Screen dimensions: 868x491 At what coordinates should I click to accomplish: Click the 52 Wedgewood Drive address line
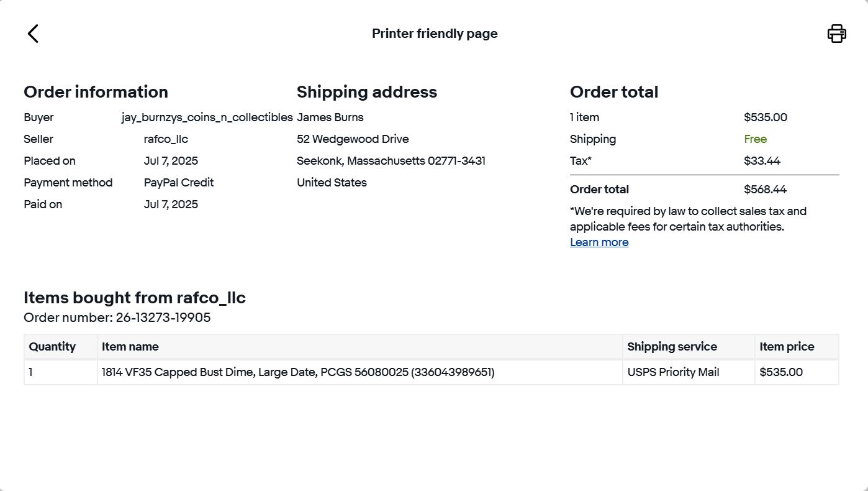click(x=353, y=139)
